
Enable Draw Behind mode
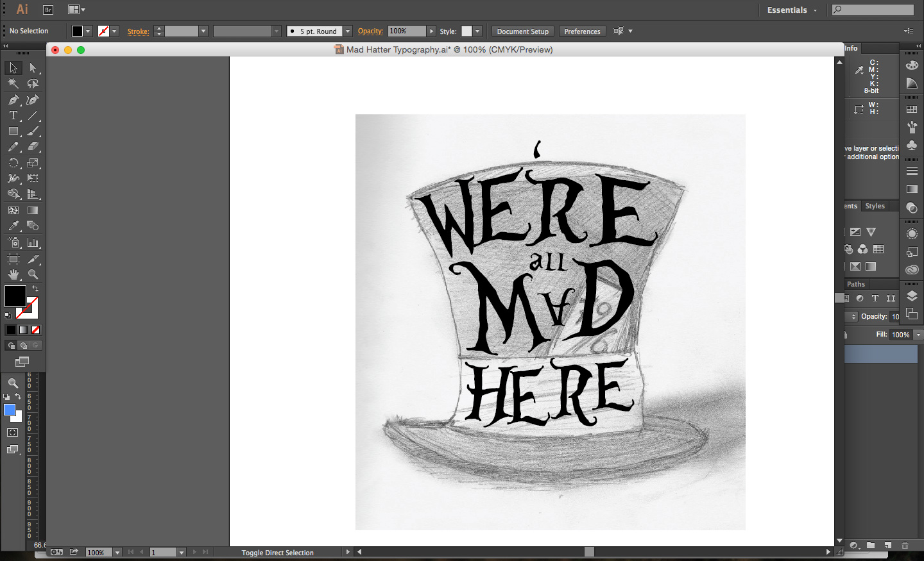[x=23, y=346]
